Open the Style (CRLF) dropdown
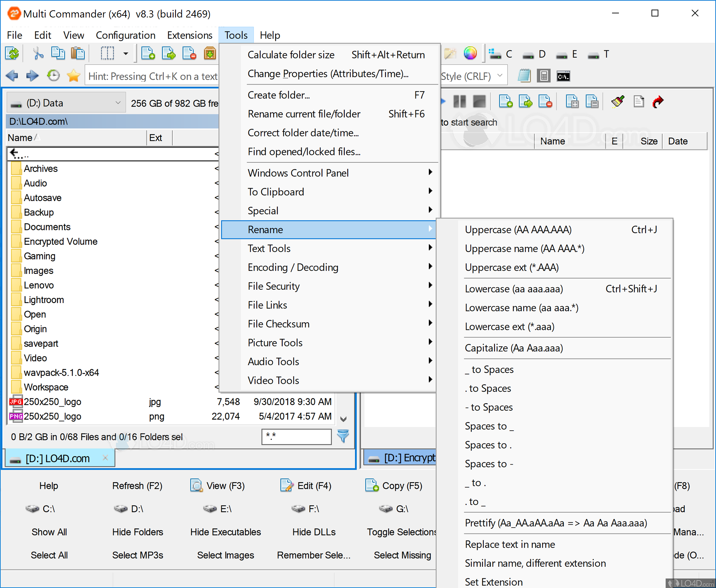This screenshot has height=588, width=716. click(500, 75)
